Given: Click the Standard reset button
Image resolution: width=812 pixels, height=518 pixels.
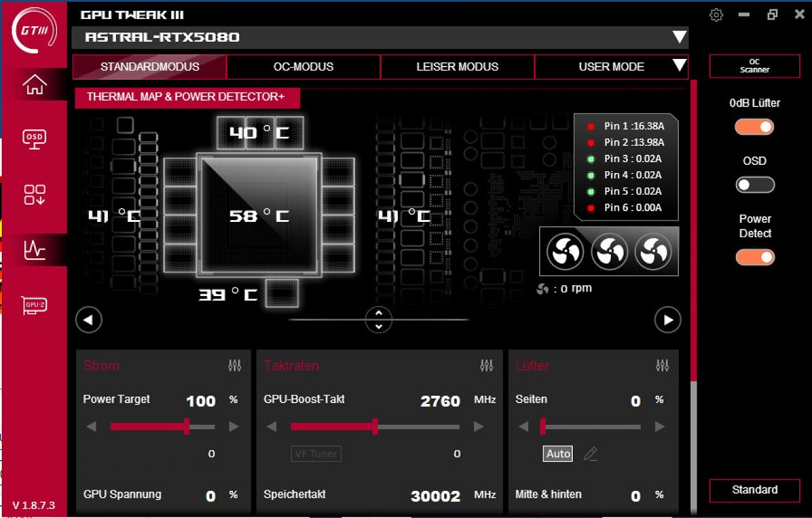Looking at the screenshot, I should (x=754, y=490).
